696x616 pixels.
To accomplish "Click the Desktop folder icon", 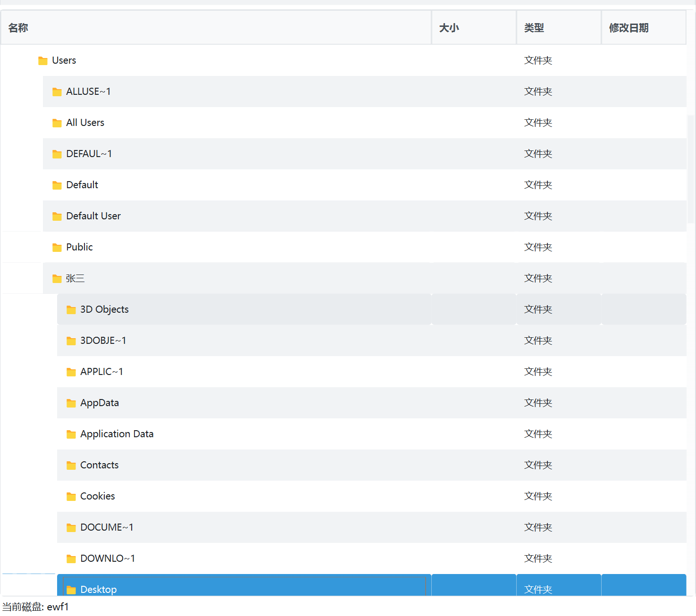I will pyautogui.click(x=71, y=590).
